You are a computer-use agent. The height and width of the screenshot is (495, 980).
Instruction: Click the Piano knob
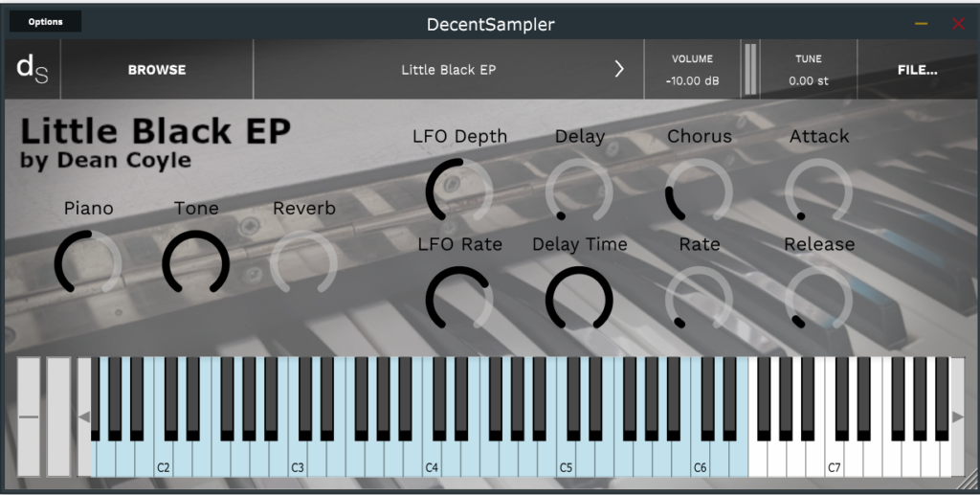88,263
